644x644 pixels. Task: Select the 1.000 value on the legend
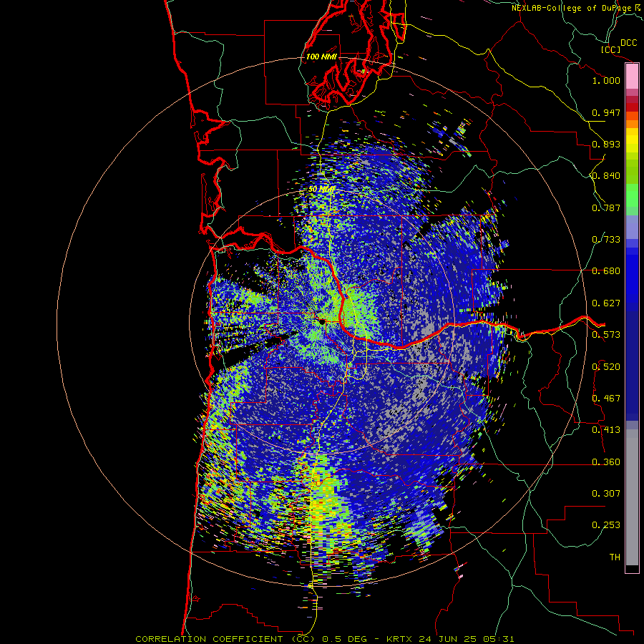pyautogui.click(x=606, y=80)
